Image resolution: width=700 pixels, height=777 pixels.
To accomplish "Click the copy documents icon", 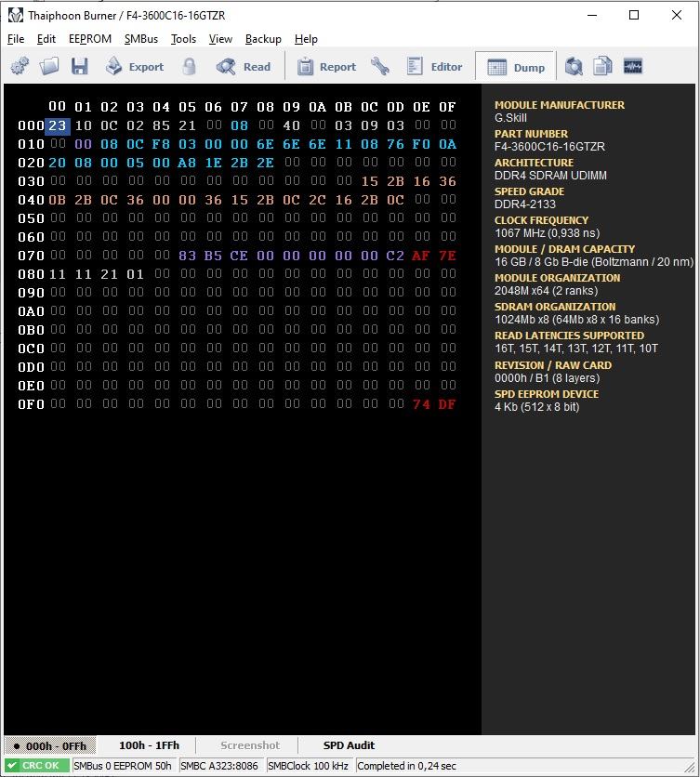I will click(x=602, y=66).
